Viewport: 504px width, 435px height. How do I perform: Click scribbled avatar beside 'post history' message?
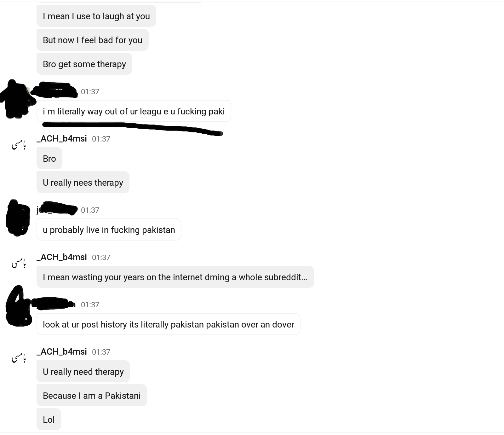tap(19, 306)
